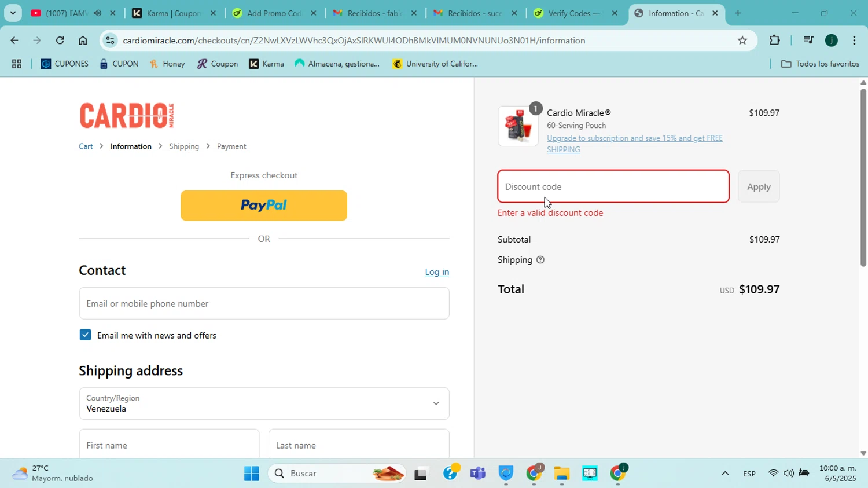The width and height of the screenshot is (868, 488).
Task: Open Karma bookmark in bookmarks bar
Action: click(267, 64)
